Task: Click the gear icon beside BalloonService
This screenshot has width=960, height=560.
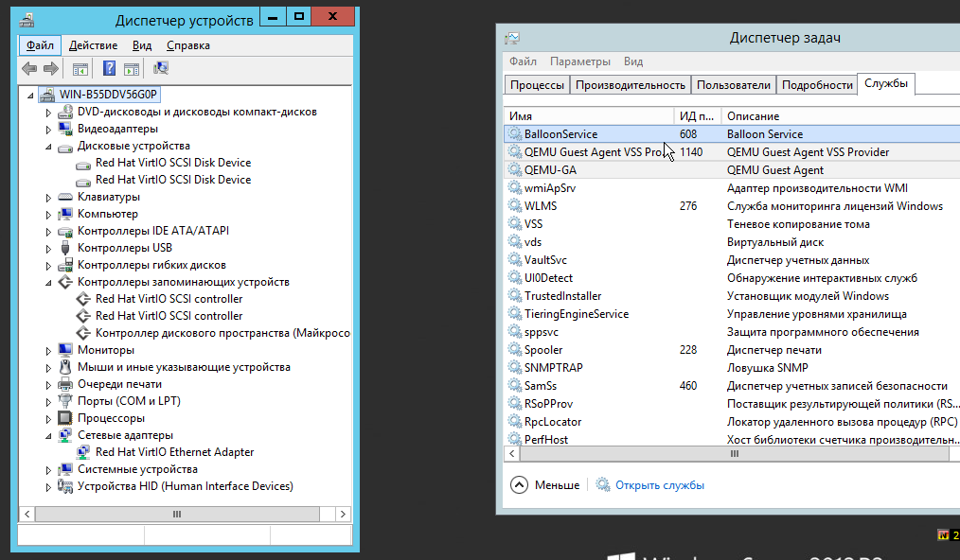Action: pyautogui.click(x=515, y=134)
